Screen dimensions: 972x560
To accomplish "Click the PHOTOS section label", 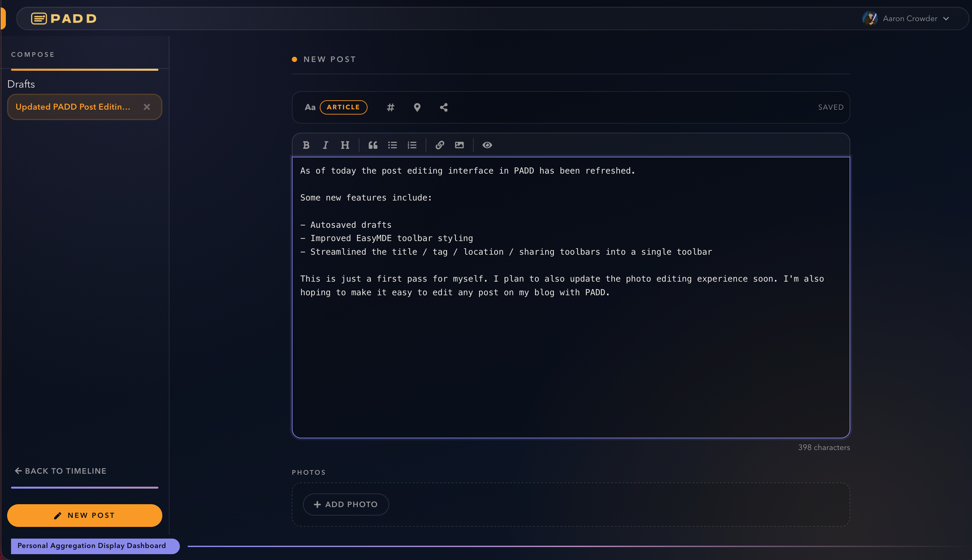I will point(309,472).
